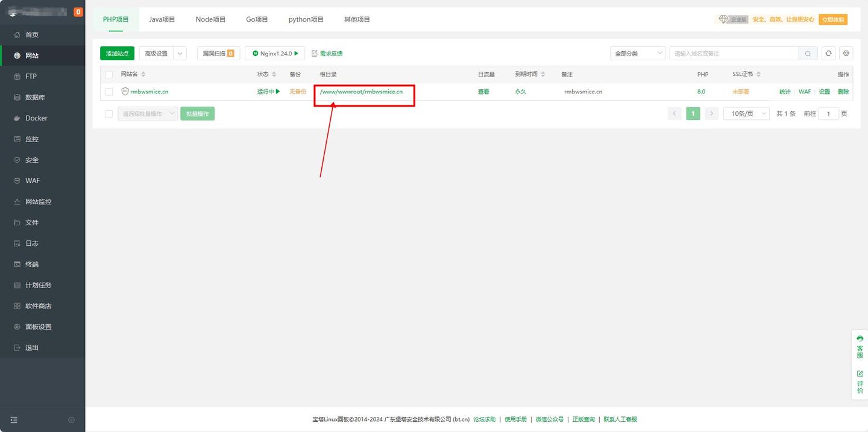Select 网站 in the sidebar

point(42,55)
